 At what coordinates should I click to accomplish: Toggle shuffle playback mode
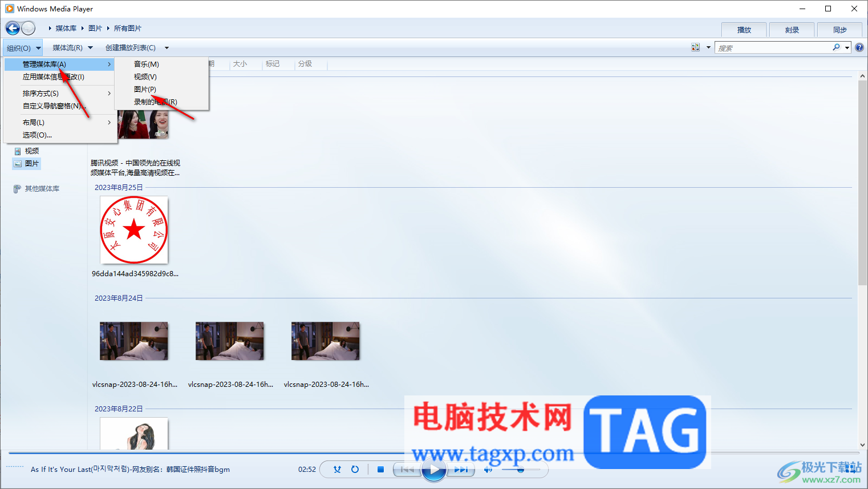[337, 470]
